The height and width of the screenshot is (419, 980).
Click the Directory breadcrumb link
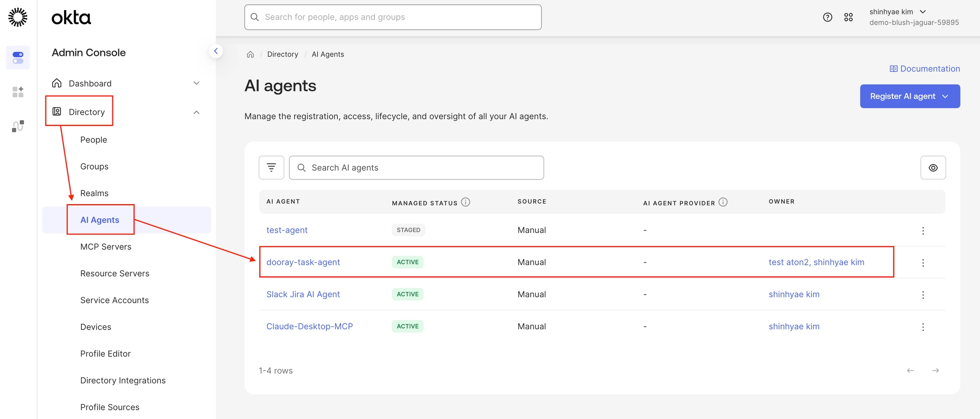pyautogui.click(x=282, y=55)
